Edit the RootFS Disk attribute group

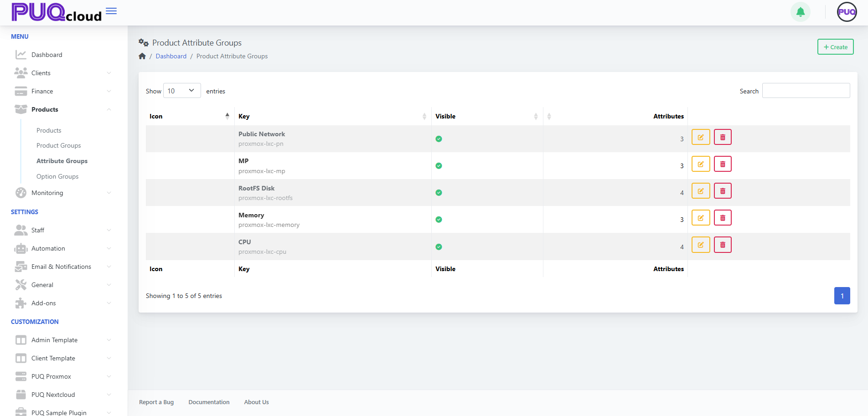701,191
